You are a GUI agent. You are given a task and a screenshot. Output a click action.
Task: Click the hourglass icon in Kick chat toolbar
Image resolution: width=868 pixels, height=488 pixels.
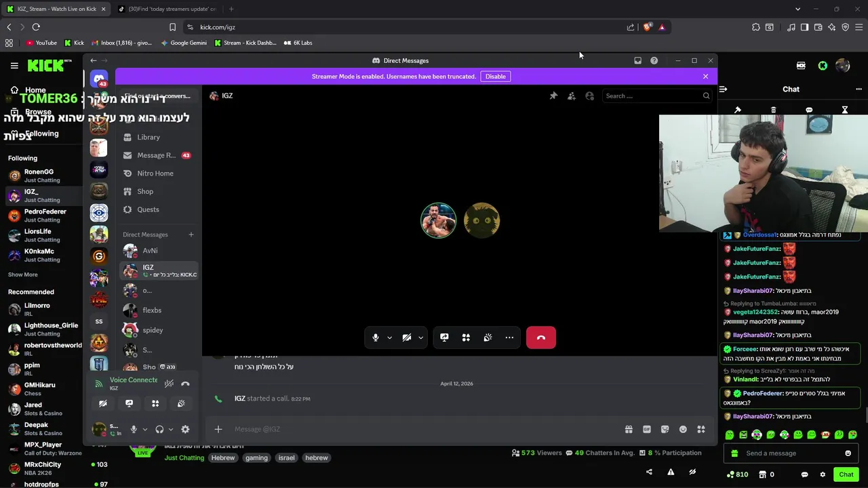tap(845, 110)
